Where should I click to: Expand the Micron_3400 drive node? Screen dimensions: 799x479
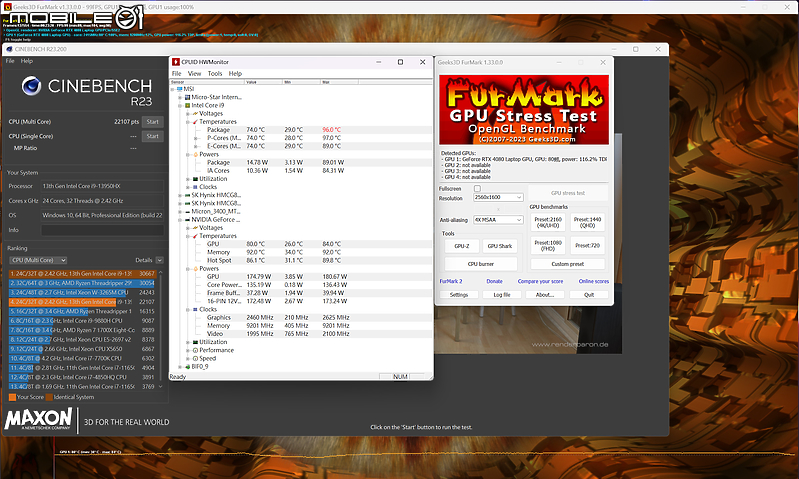pyautogui.click(x=180, y=211)
